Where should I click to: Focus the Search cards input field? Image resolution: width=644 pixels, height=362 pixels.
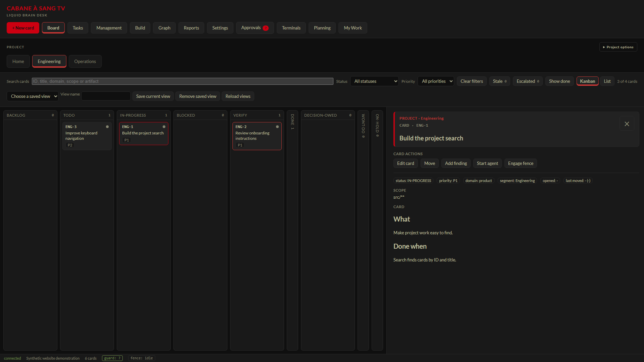pyautogui.click(x=182, y=81)
